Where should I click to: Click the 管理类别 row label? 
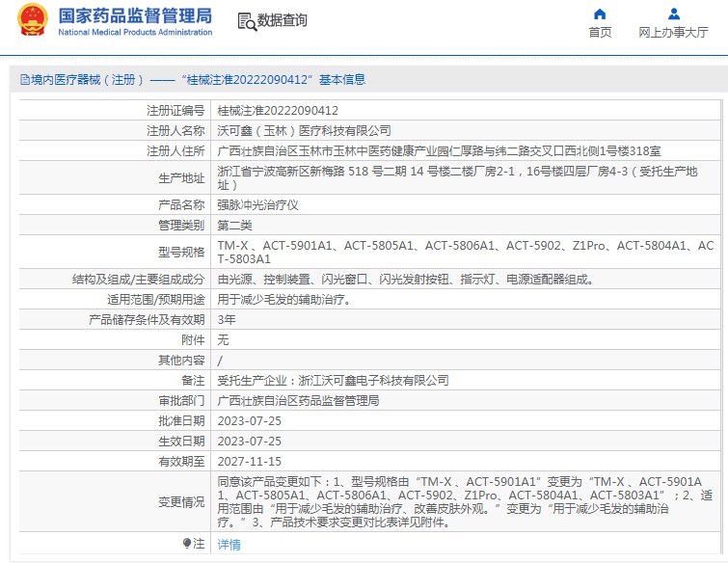[x=181, y=226]
